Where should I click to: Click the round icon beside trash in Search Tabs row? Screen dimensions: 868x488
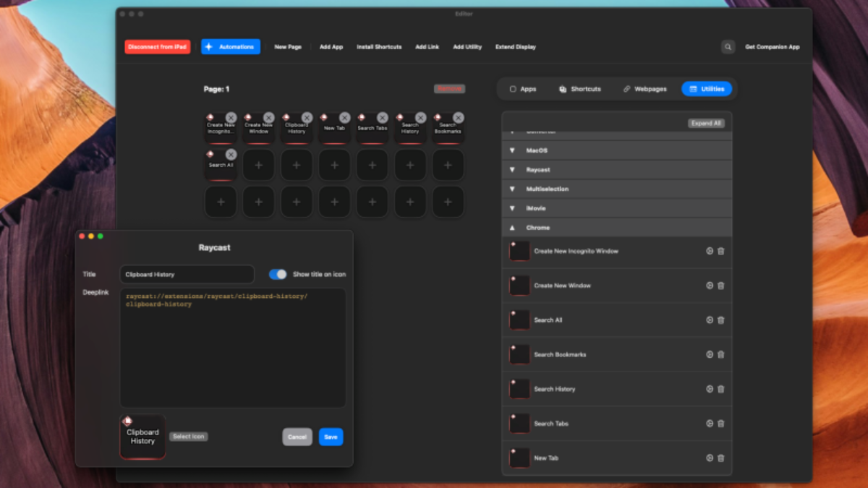(710, 424)
